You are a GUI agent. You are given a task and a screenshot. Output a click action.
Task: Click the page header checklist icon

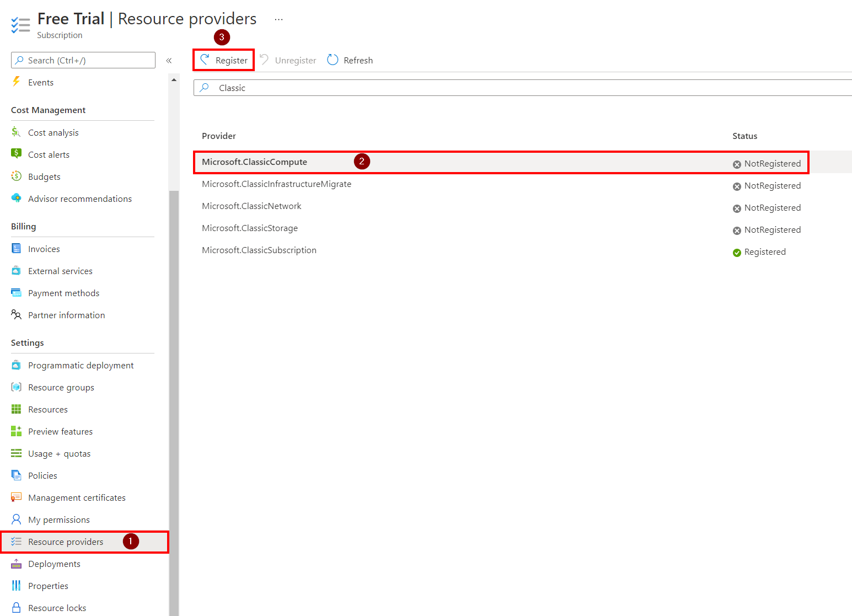[20, 25]
